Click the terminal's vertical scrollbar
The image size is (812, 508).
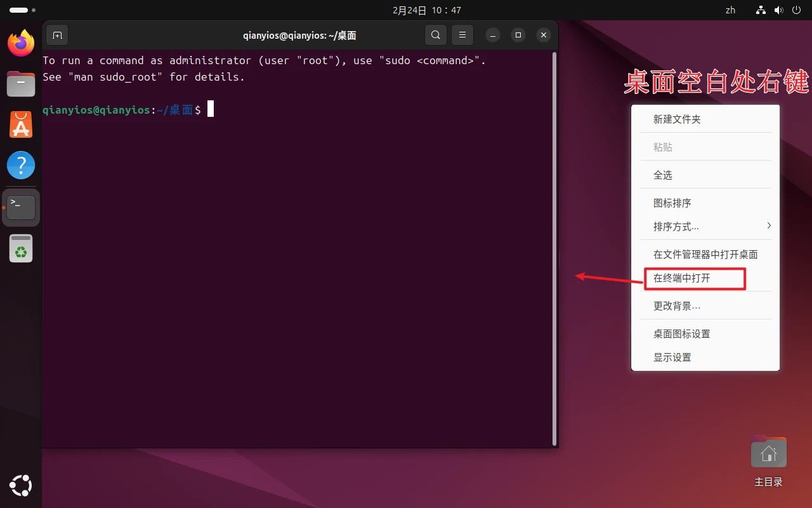tap(555, 248)
